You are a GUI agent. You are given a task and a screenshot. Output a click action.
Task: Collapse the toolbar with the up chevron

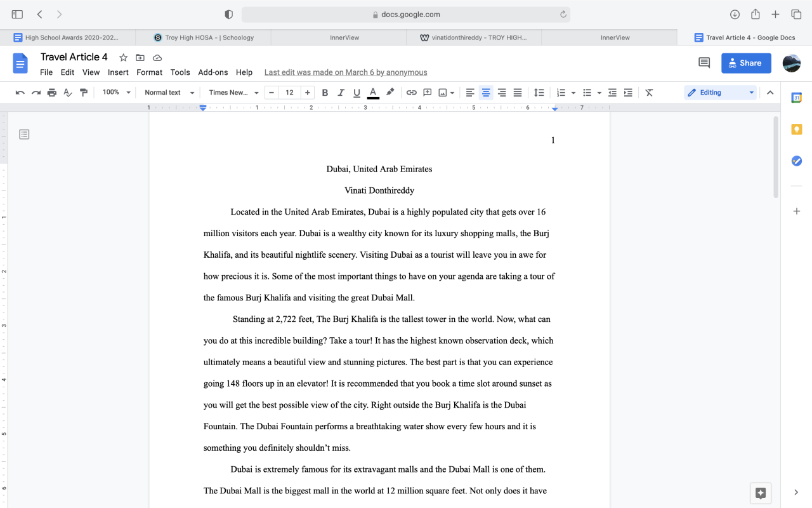point(770,93)
